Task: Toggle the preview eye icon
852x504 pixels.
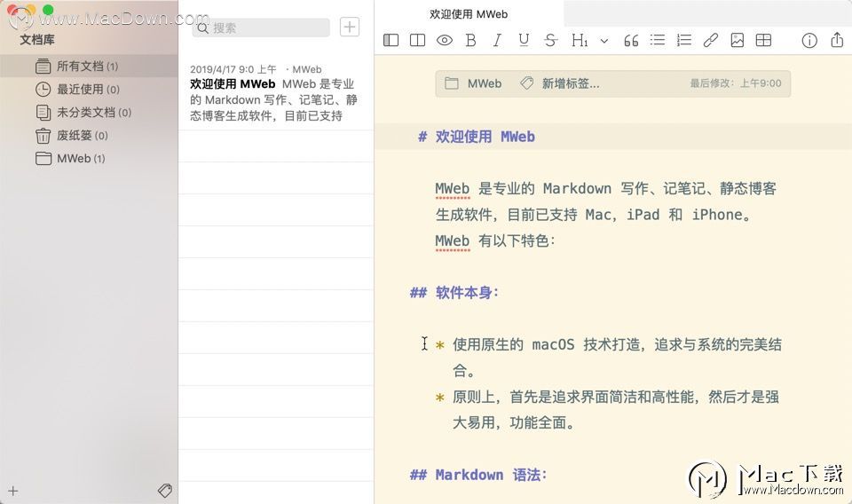Action: (x=445, y=40)
